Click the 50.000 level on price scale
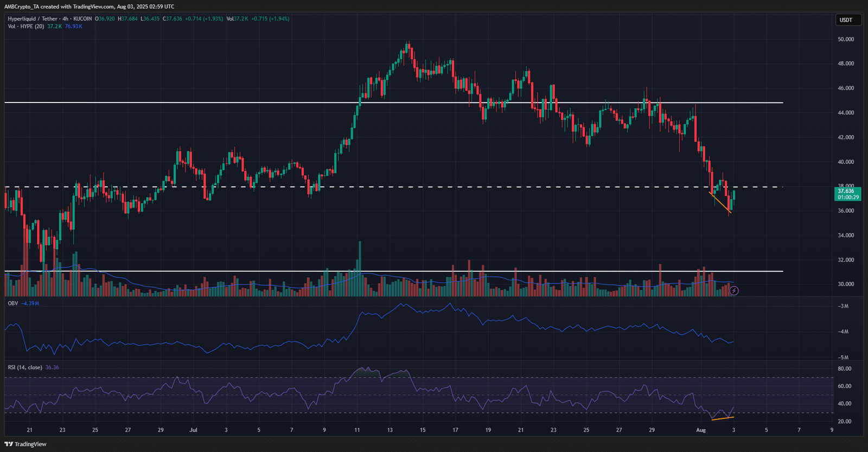 845,40
